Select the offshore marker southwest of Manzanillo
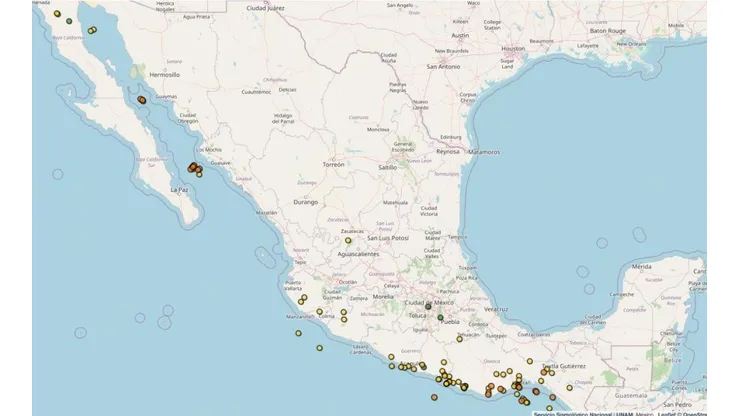 298,333
